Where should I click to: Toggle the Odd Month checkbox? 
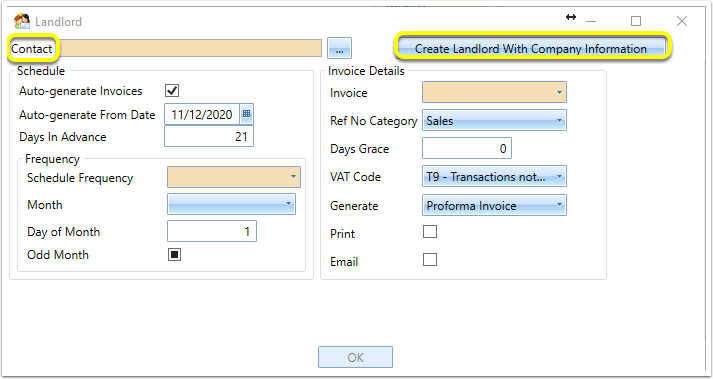[x=174, y=254]
